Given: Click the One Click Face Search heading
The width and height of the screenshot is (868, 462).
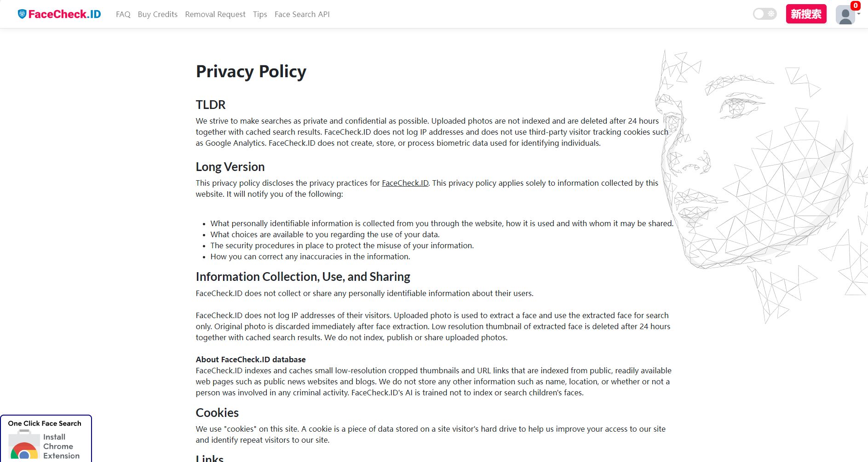Looking at the screenshot, I should tap(45, 423).
